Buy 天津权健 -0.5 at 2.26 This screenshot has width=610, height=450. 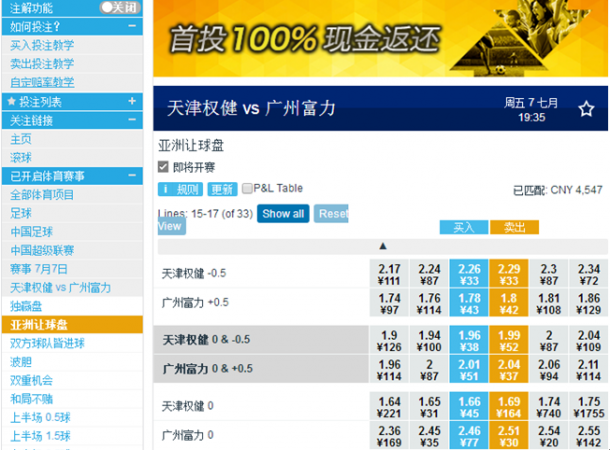click(x=469, y=274)
